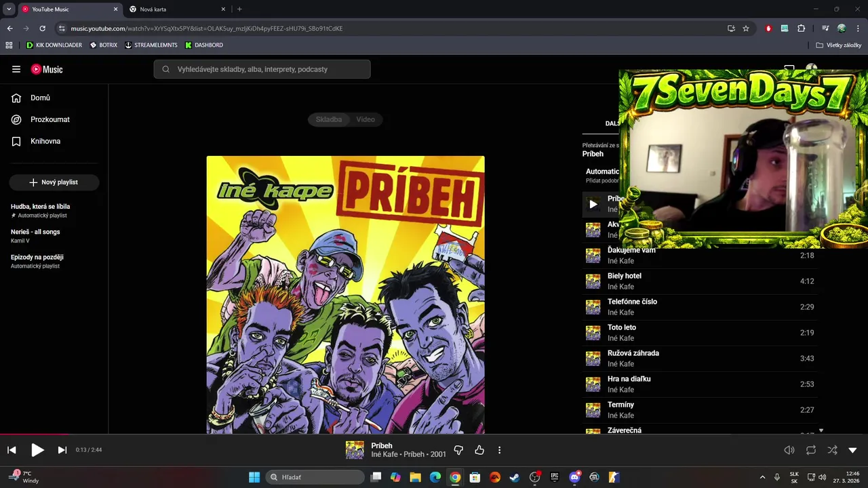Screen dimensions: 868x488
Task: Toggle repeat mode
Action: coord(811,450)
